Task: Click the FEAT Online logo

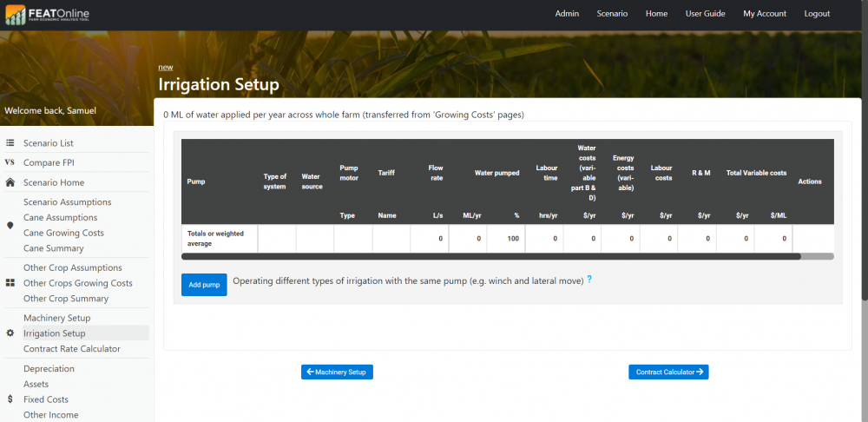Action: tap(47, 15)
